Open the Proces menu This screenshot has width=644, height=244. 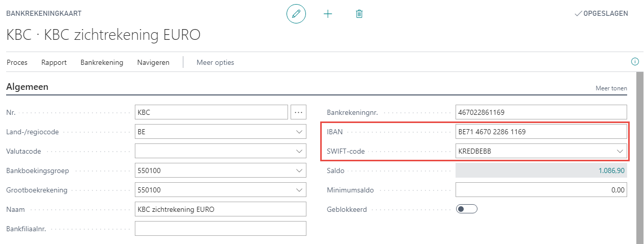click(x=17, y=62)
